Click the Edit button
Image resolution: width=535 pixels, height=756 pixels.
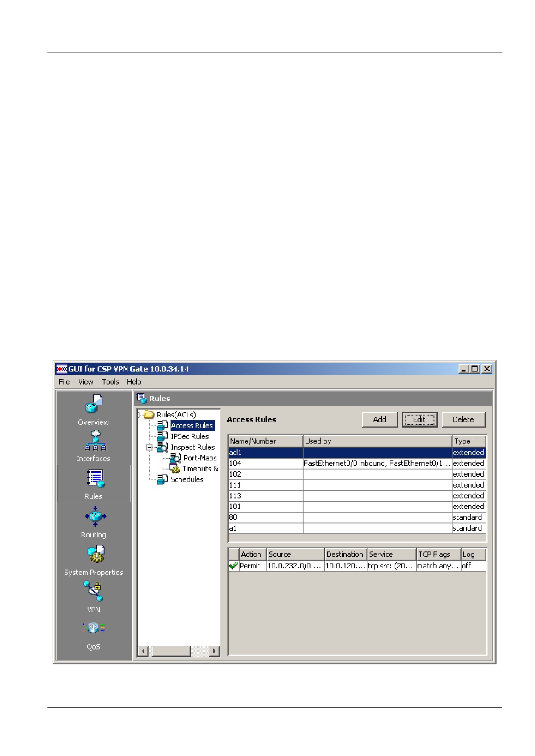point(419,419)
